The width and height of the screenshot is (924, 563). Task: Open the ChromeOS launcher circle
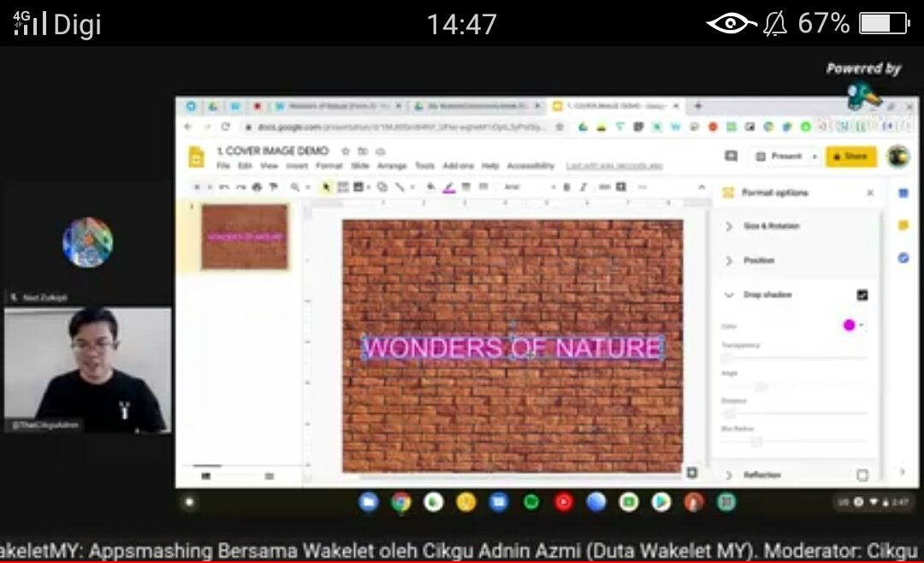pos(189,502)
